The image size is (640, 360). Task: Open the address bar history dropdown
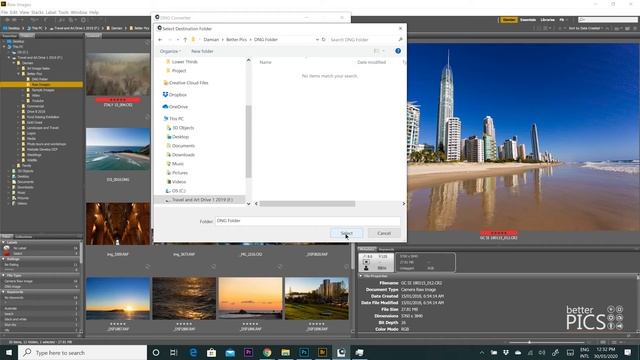click(x=317, y=40)
